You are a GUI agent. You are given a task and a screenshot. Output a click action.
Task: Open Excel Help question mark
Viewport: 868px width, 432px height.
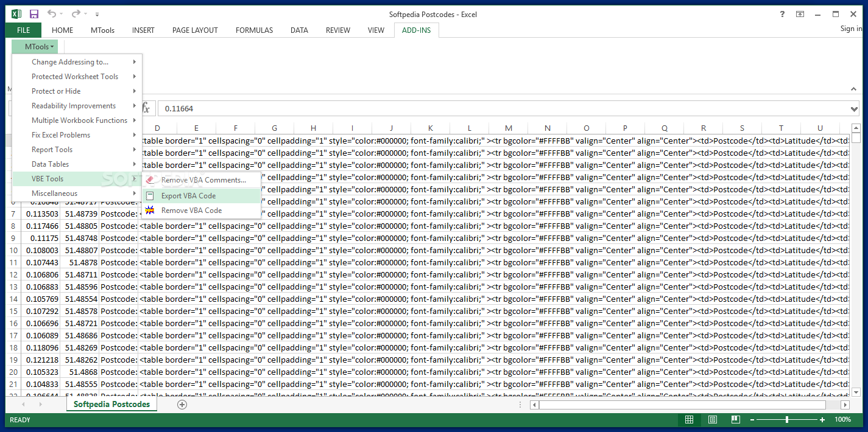click(783, 14)
